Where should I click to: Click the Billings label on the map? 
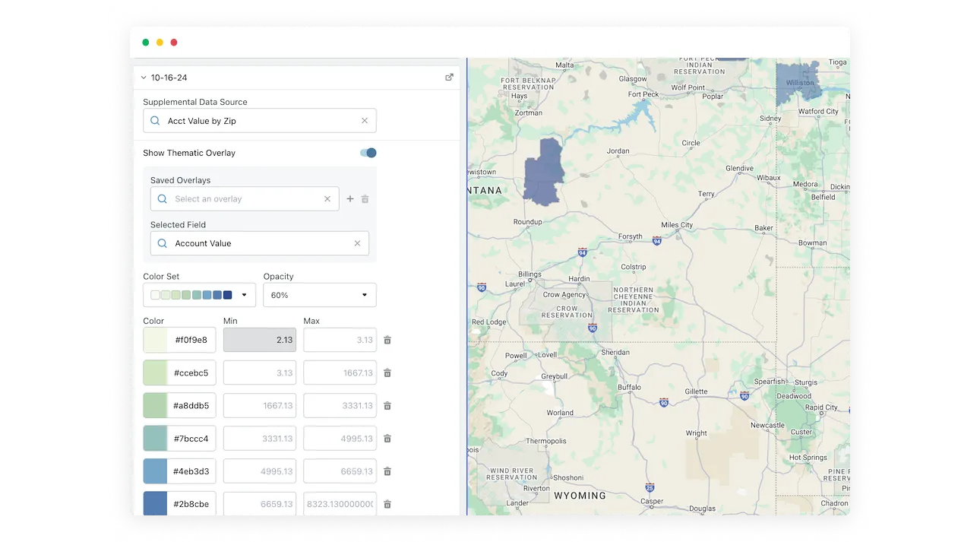pyautogui.click(x=530, y=274)
